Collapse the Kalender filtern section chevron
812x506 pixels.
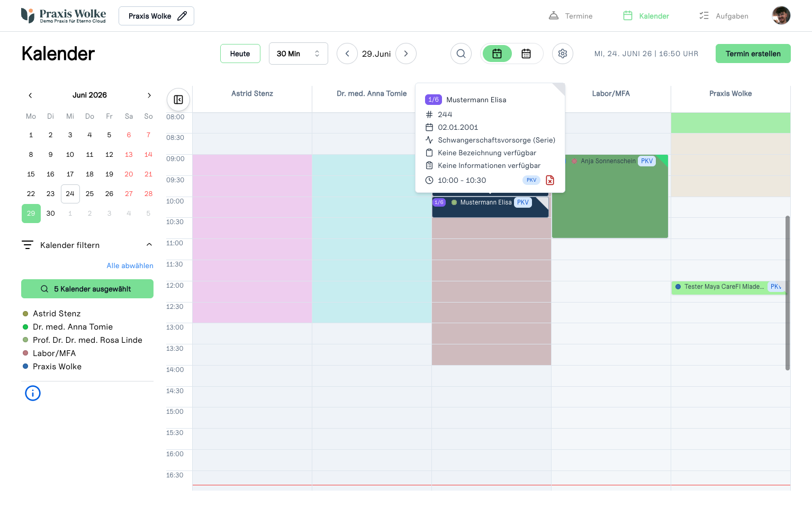149,245
